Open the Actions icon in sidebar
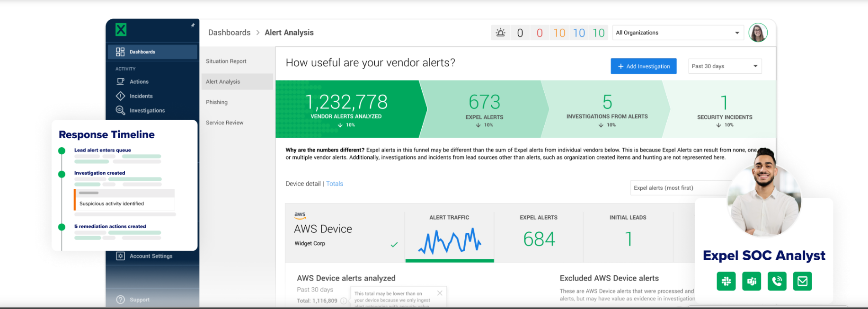 [x=121, y=81]
